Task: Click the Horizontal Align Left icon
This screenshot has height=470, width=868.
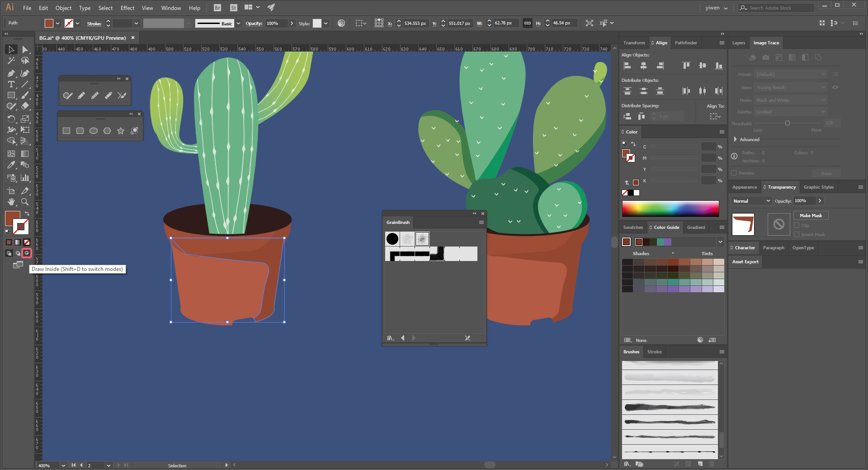Action: click(x=627, y=66)
